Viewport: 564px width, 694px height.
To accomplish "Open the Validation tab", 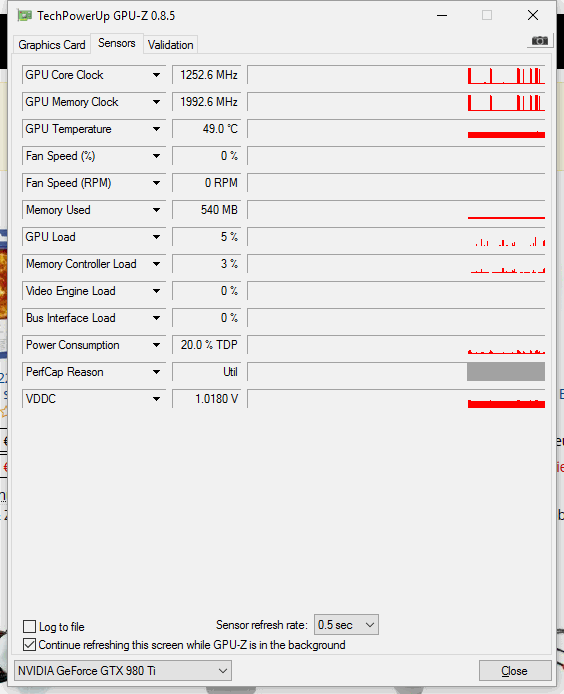I will point(170,45).
